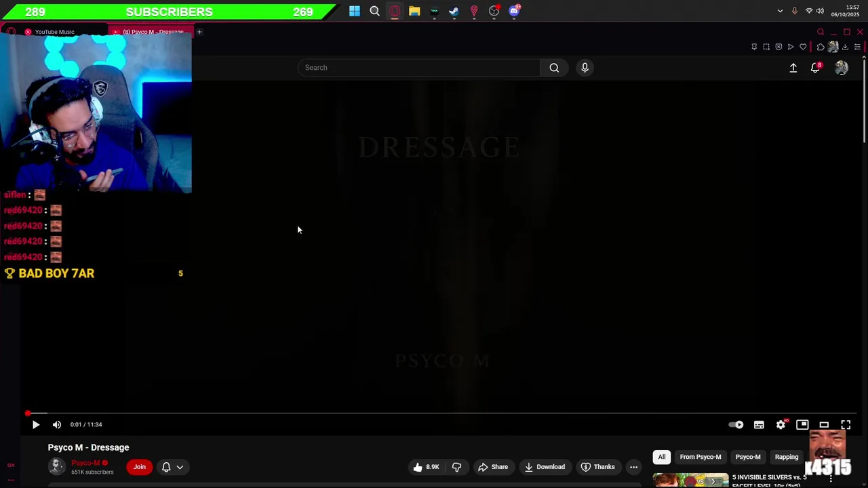Dislike the Psyco M video
The height and width of the screenshot is (488, 868).
click(x=457, y=467)
